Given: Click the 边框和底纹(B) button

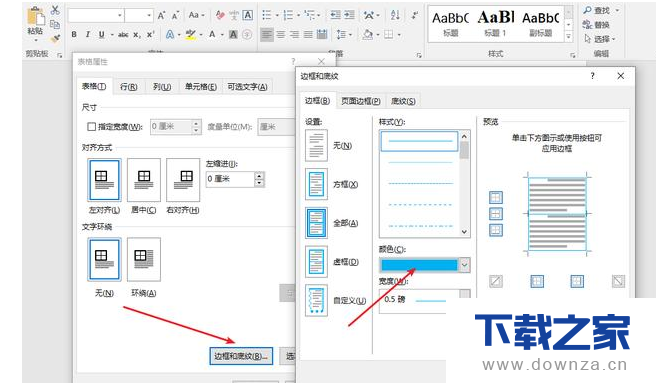Looking at the screenshot, I should [241, 356].
